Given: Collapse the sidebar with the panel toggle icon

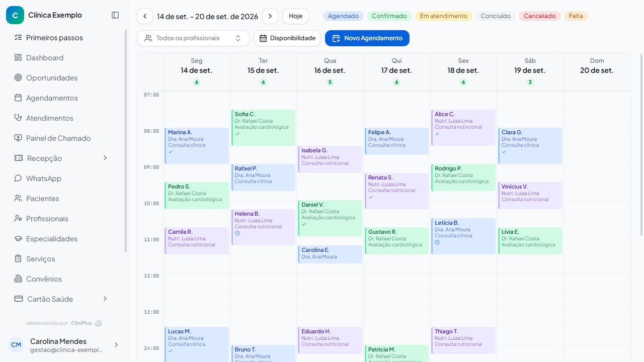Looking at the screenshot, I should (x=115, y=15).
